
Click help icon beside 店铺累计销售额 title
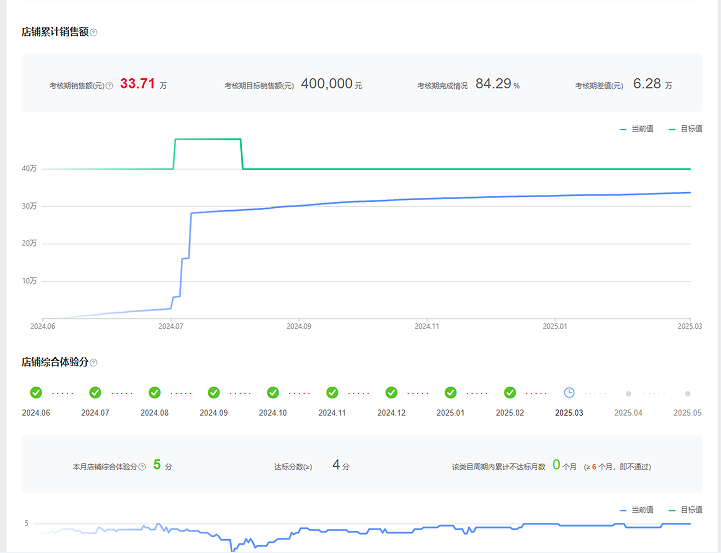[94, 32]
